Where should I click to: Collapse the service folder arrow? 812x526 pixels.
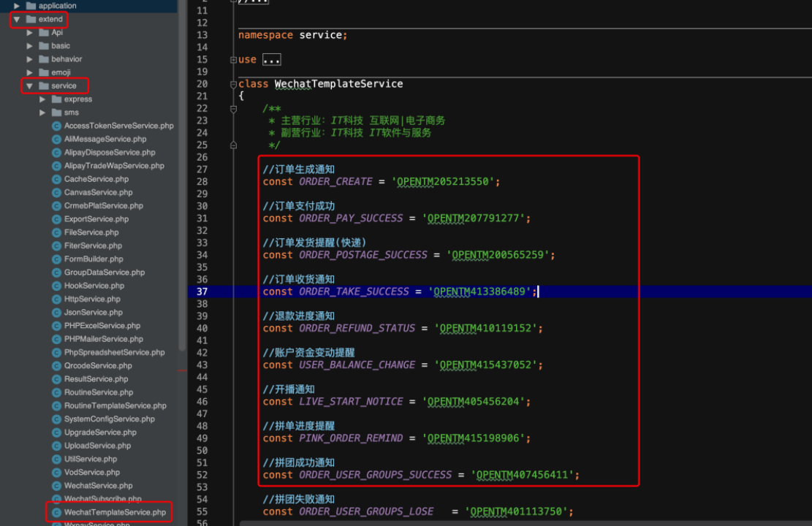29,86
